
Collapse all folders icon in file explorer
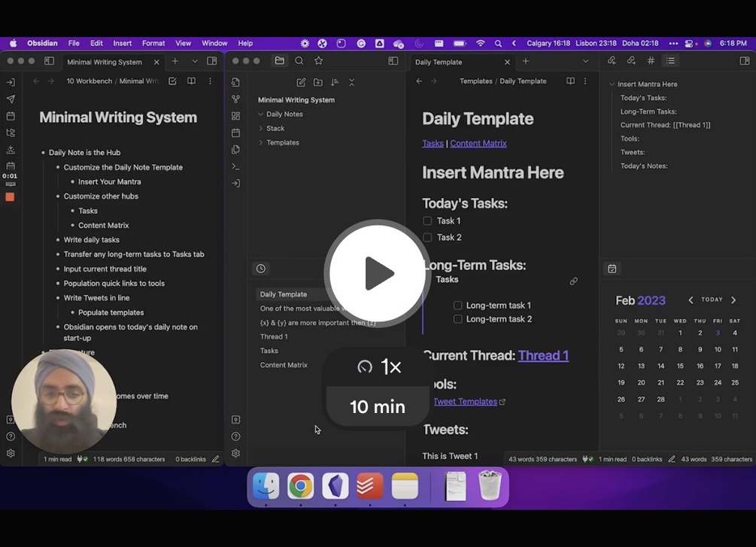[x=352, y=83]
